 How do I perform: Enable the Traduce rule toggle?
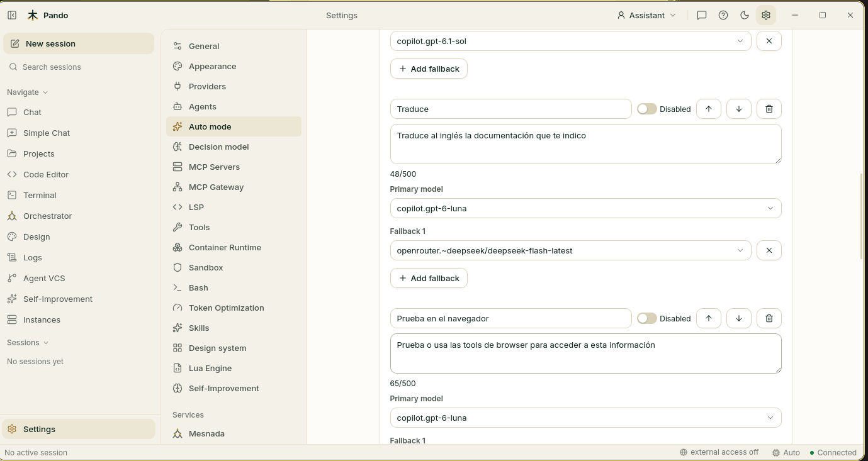click(x=646, y=109)
